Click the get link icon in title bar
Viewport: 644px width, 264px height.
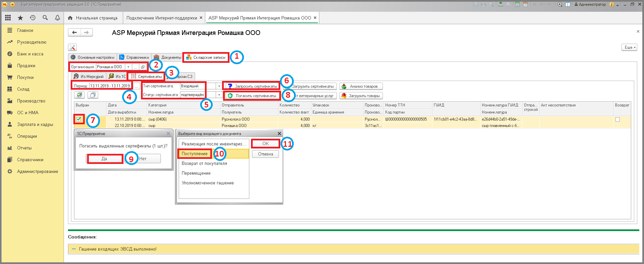click(501, 4)
